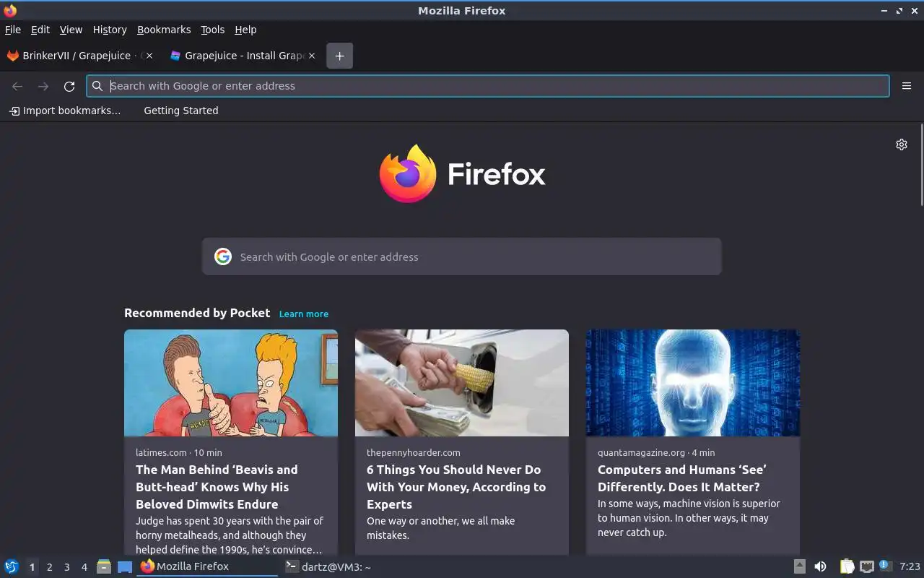Click the digital human head thumbnail
924x578 pixels.
(693, 383)
